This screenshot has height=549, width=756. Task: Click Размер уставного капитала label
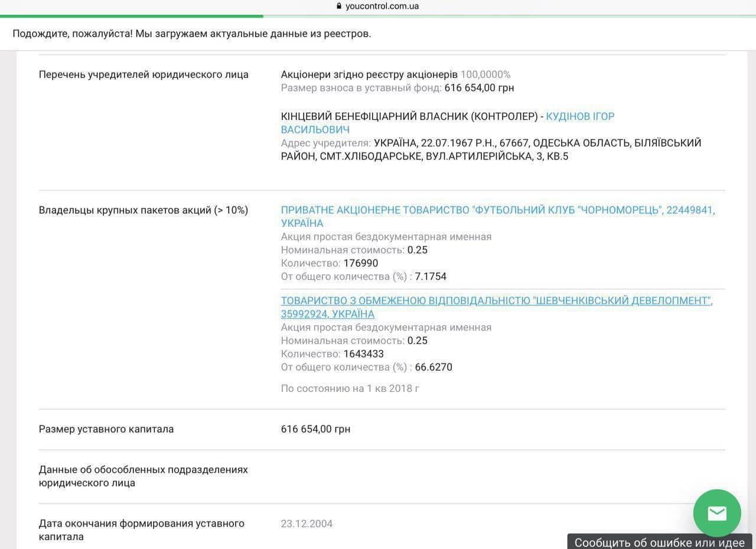pyautogui.click(x=106, y=429)
